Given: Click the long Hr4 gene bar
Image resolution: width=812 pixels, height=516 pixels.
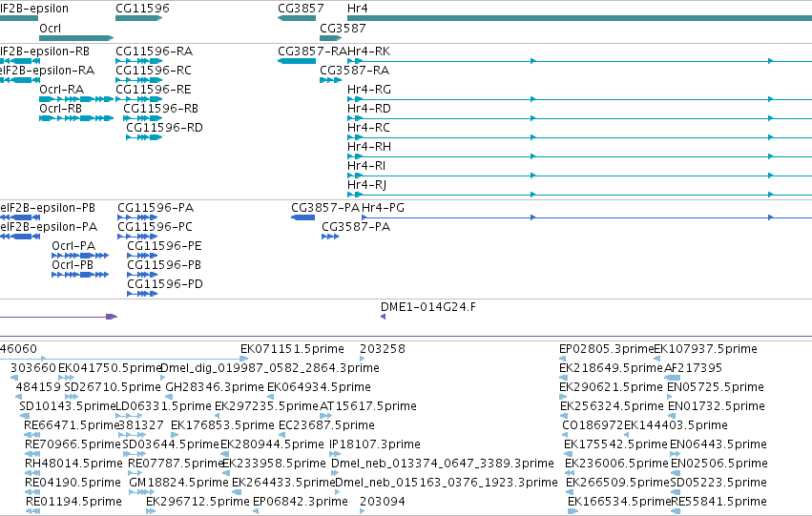Looking at the screenshot, I should click(x=579, y=18).
